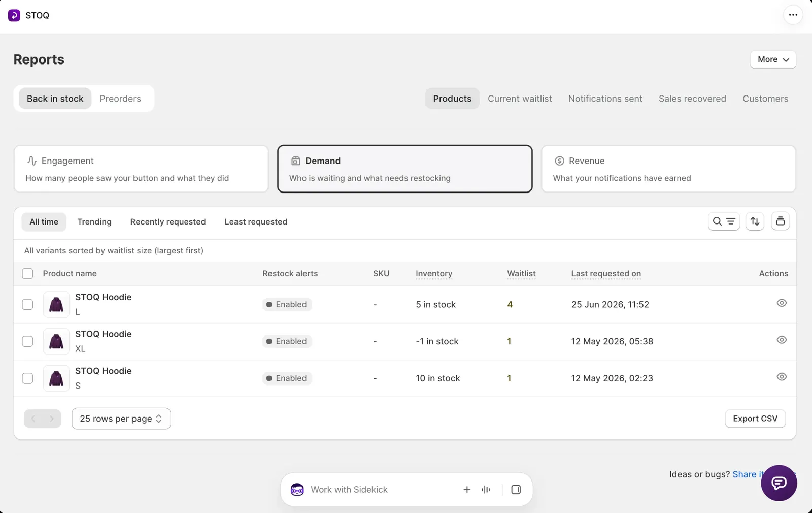
Task: View details eye icon for Hoodie S
Action: (782, 377)
